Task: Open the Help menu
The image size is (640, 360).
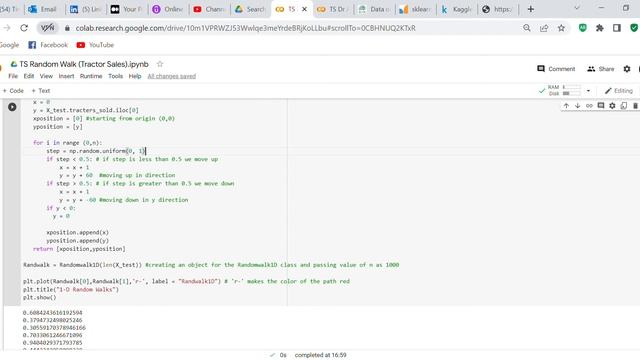Action: click(135, 76)
